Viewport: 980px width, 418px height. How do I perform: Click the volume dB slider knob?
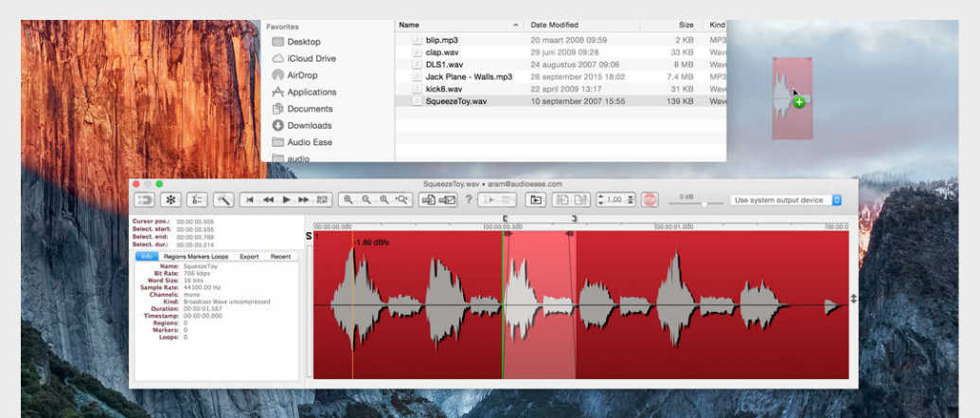coord(704,204)
